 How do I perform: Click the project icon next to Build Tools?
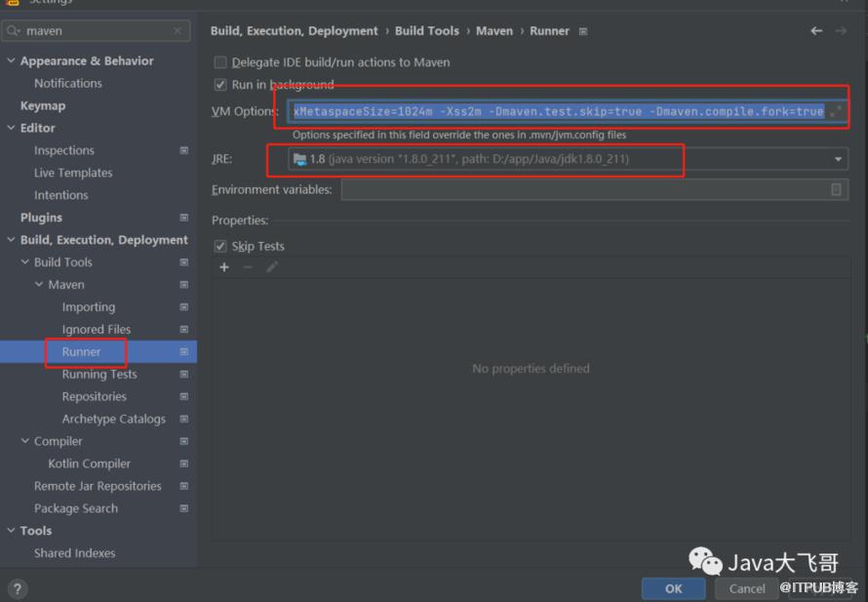click(183, 262)
